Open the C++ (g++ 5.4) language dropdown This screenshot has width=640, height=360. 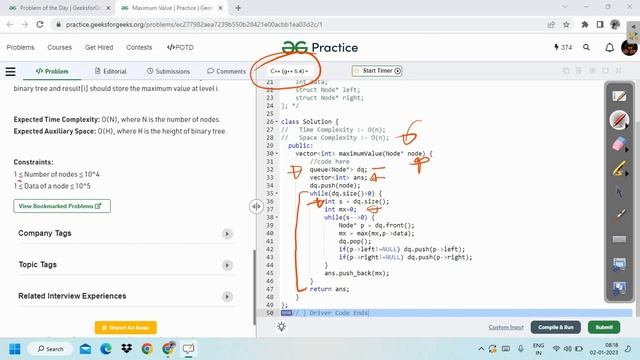[x=289, y=71]
